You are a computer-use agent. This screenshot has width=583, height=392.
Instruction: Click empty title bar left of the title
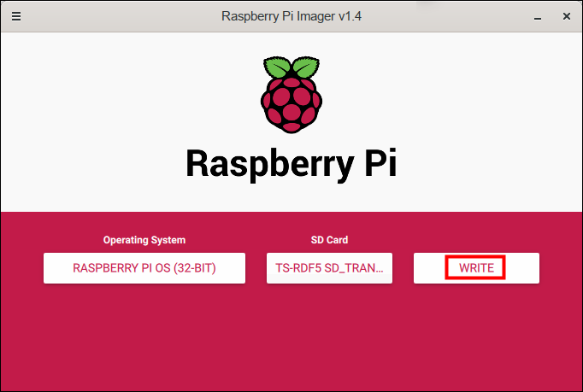[111, 15]
